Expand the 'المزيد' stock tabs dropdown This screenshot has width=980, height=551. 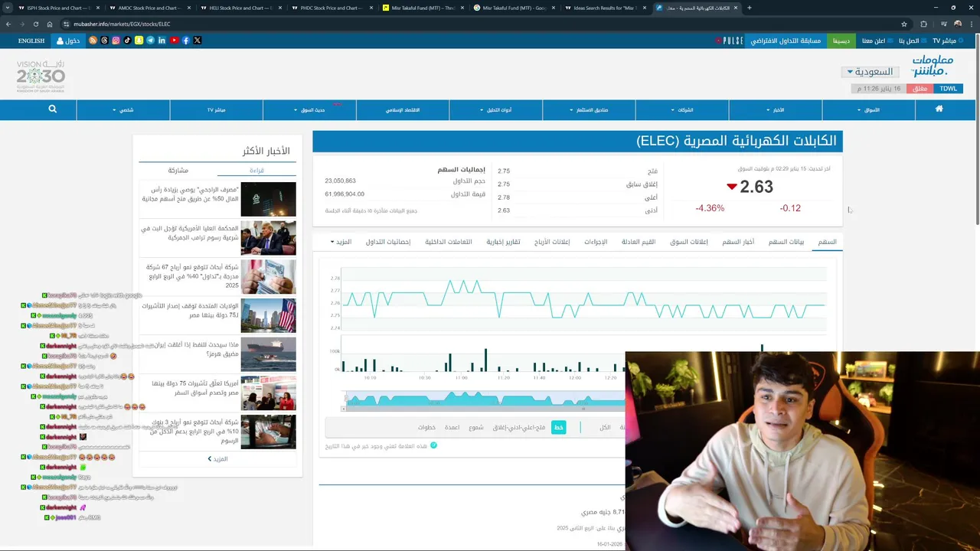pos(341,242)
